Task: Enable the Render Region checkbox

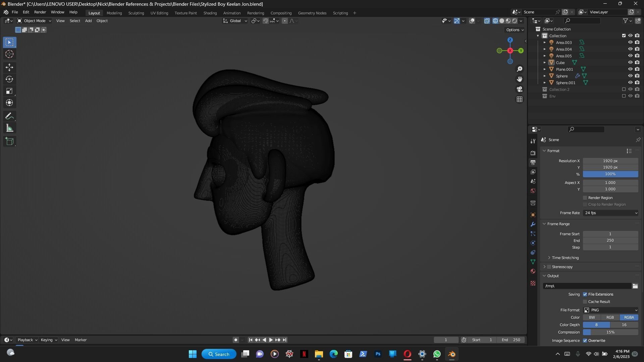Action: coord(585,198)
